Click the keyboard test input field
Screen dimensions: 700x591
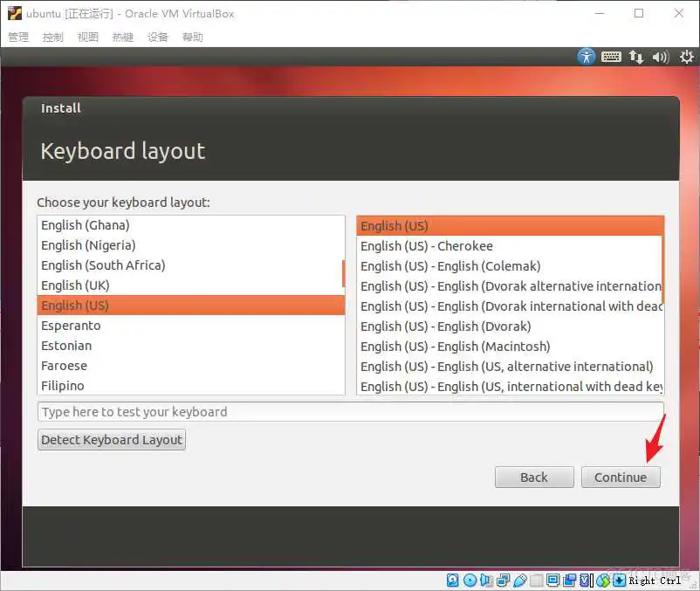(x=349, y=411)
